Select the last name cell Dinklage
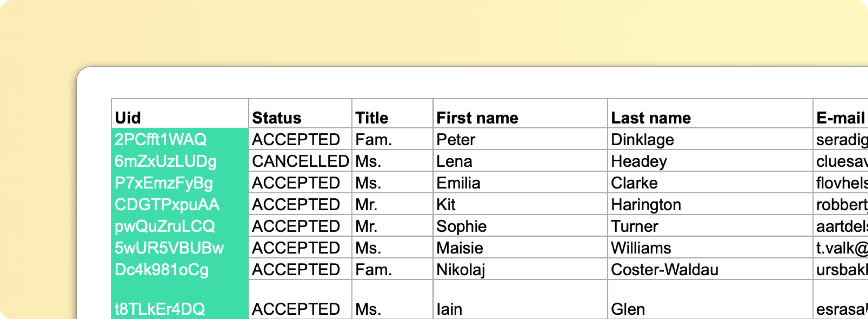 pos(710,139)
